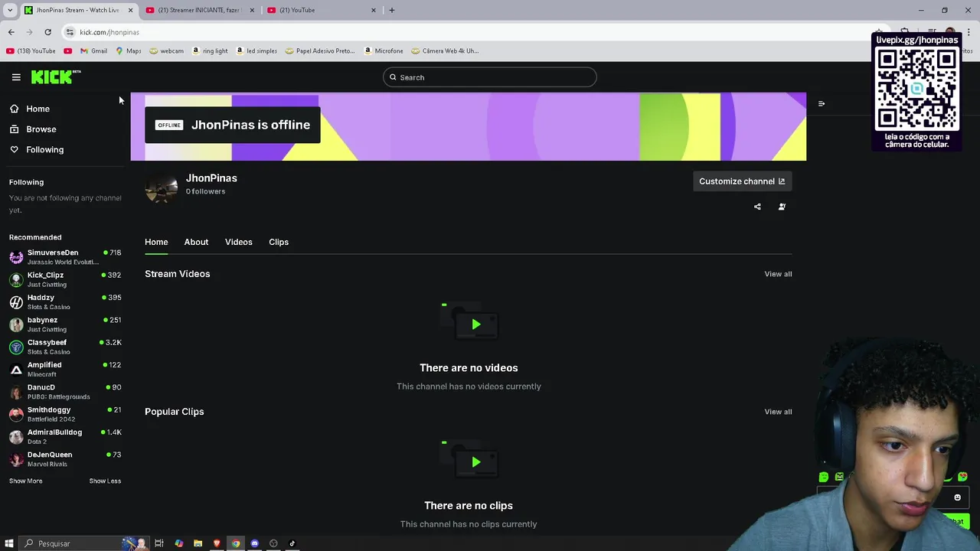Viewport: 980px width, 551px height.
Task: Open the Gmail bookmark
Action: coord(94,51)
